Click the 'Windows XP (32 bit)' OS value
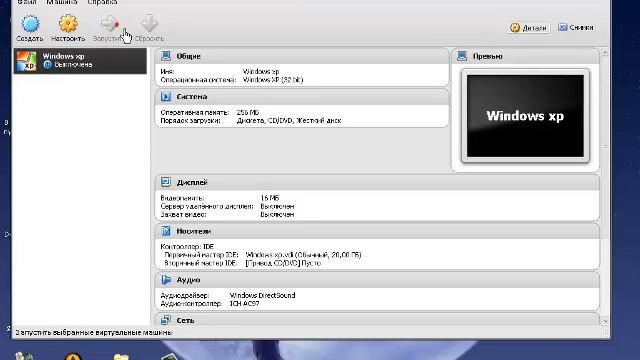Viewport: 640px width, 360px height. [273, 80]
